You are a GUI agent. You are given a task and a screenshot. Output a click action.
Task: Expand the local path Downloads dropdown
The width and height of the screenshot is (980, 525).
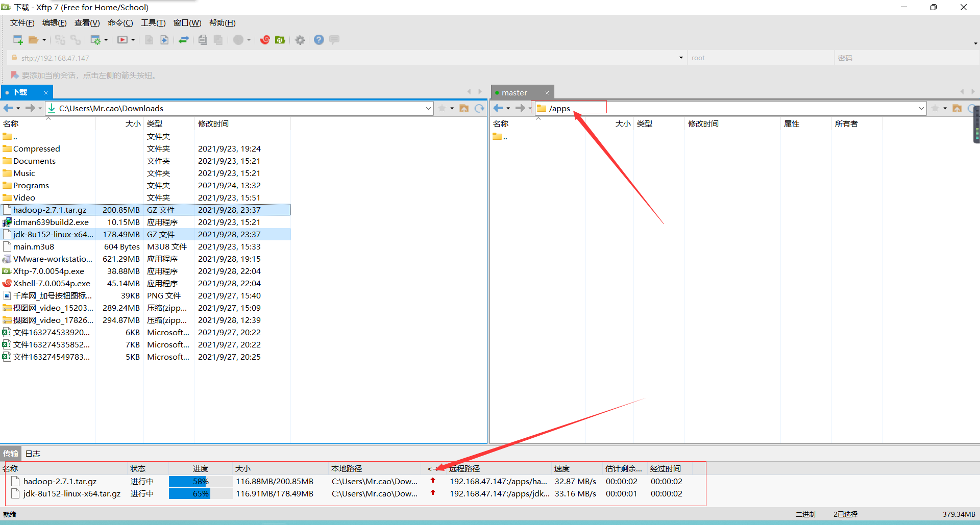[428, 108]
